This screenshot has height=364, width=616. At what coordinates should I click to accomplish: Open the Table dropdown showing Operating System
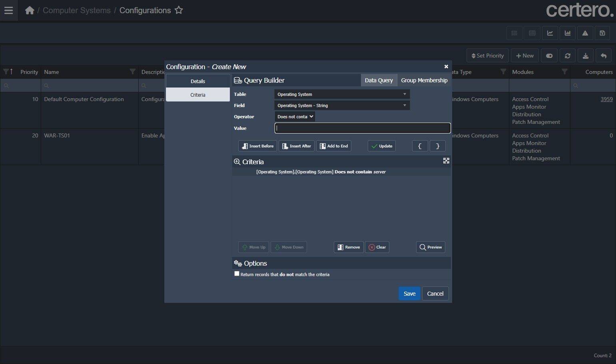pyautogui.click(x=342, y=94)
